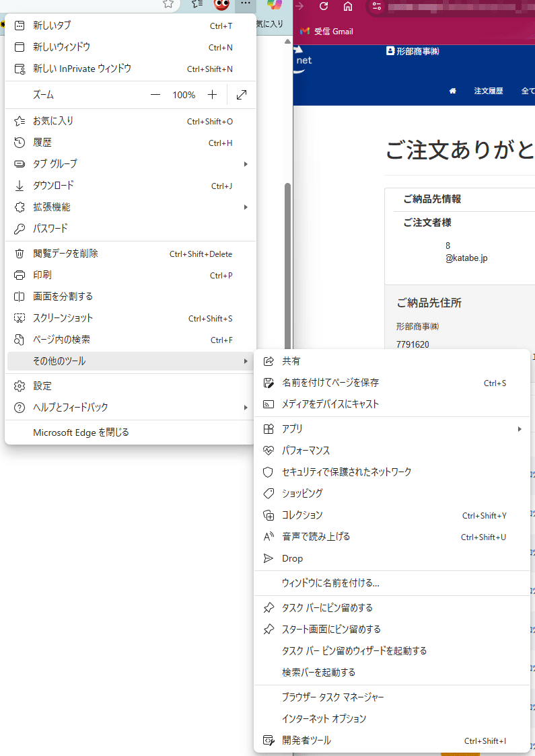This screenshot has height=756, width=535.
Task: Open the ヘルプとフィードバック submenu
Action: [x=71, y=408]
